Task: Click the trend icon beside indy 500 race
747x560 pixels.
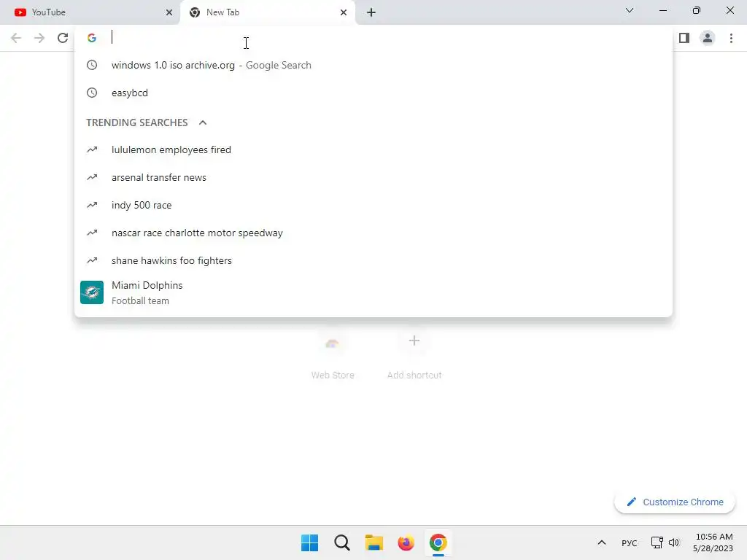Action: [92, 205]
